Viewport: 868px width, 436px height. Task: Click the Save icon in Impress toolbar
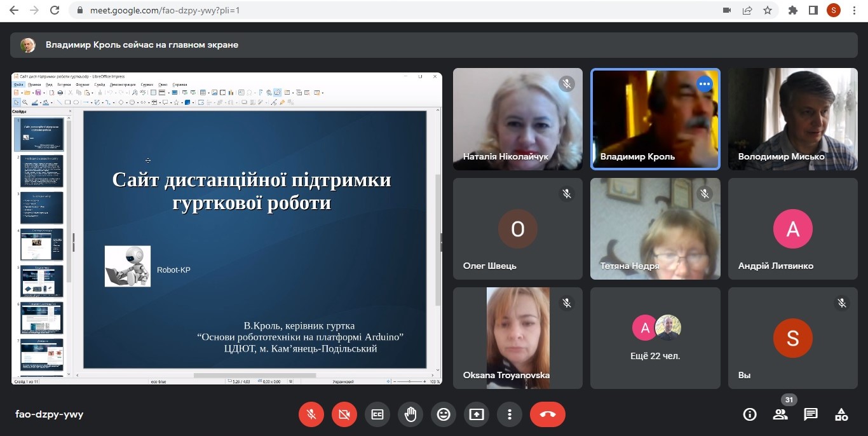[x=38, y=92]
